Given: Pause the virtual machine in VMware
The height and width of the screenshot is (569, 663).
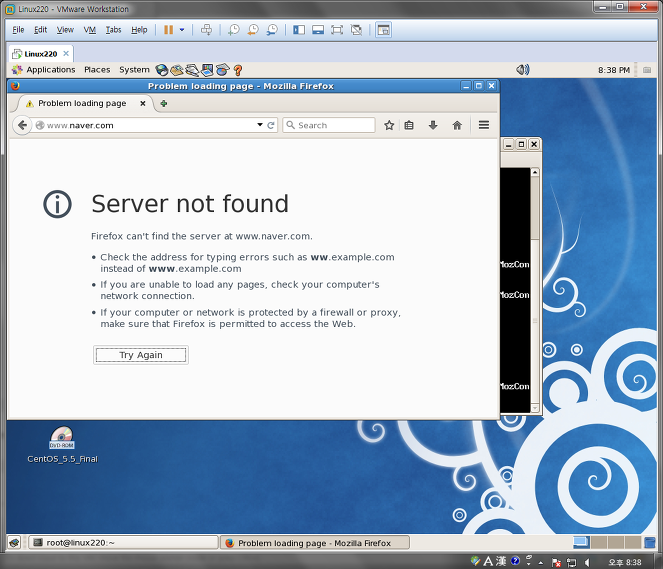Looking at the screenshot, I should (168, 30).
